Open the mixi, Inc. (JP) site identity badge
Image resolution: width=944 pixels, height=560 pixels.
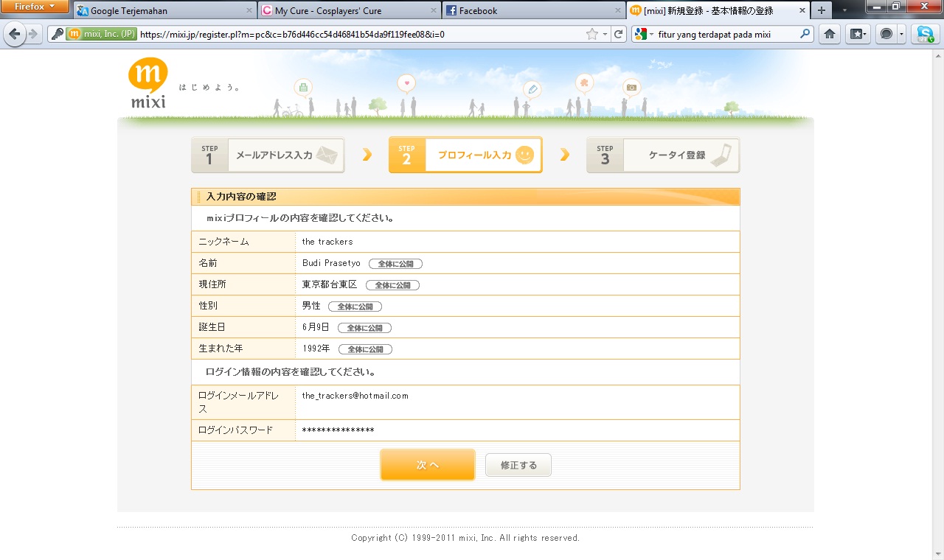point(101,34)
